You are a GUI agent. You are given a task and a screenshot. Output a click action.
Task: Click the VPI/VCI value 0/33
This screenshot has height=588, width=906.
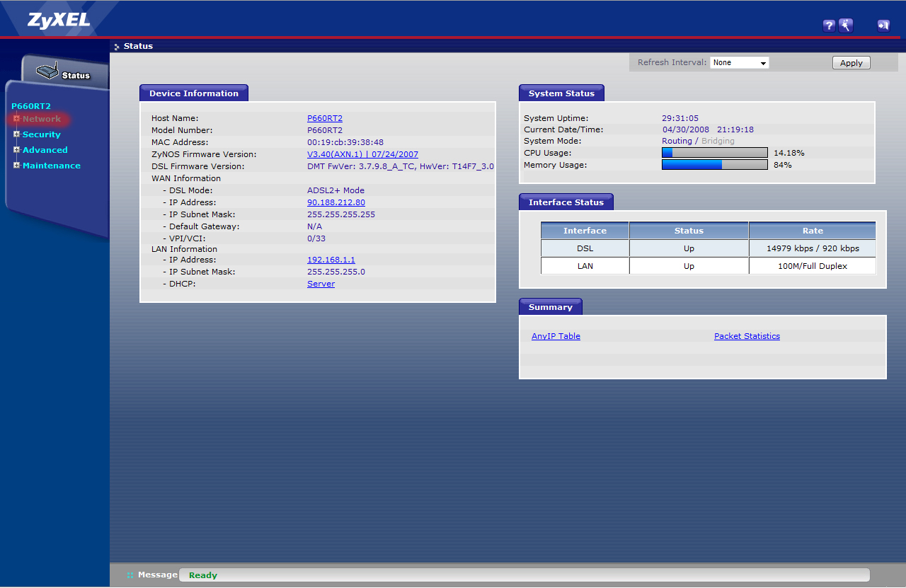[316, 238]
